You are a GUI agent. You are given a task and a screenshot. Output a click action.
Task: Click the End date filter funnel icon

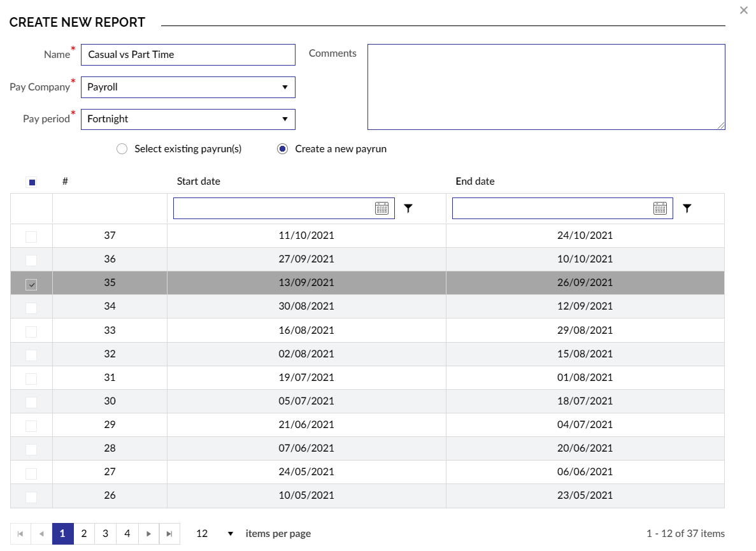[687, 208]
